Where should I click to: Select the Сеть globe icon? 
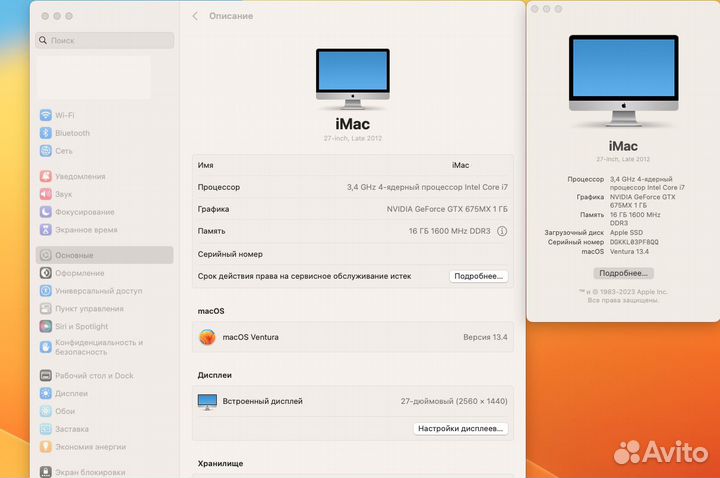point(45,151)
